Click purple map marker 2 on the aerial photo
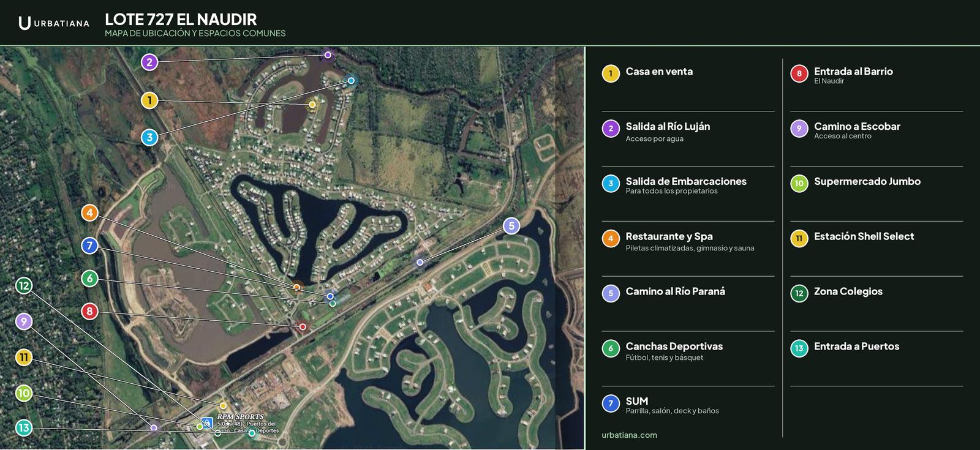The width and height of the screenshot is (980, 450). click(x=149, y=62)
